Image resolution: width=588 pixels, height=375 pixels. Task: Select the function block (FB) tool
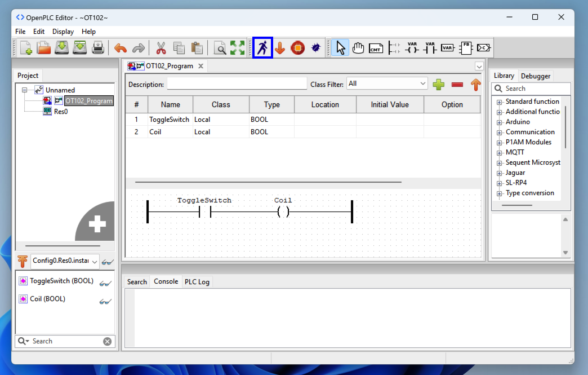point(465,48)
